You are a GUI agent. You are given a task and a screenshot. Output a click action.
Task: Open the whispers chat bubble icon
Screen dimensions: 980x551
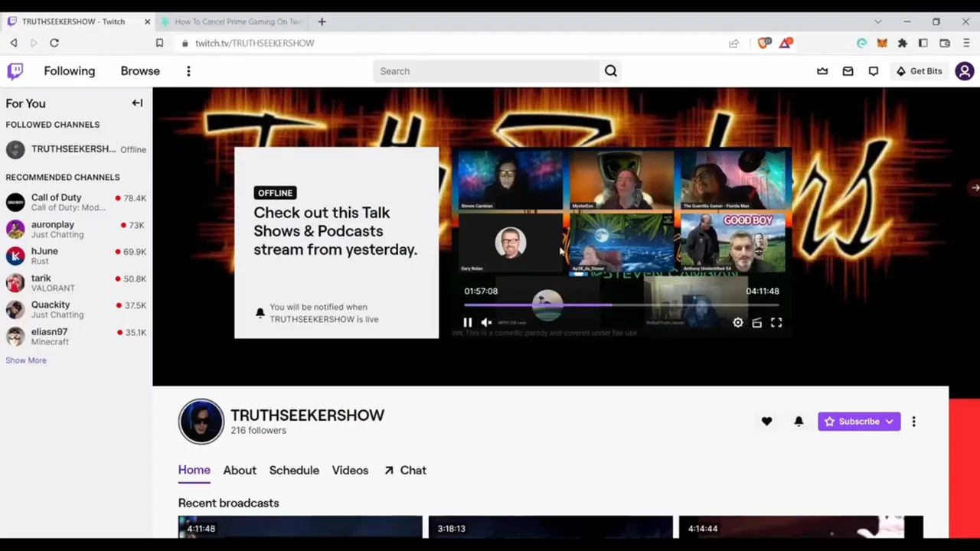874,71
